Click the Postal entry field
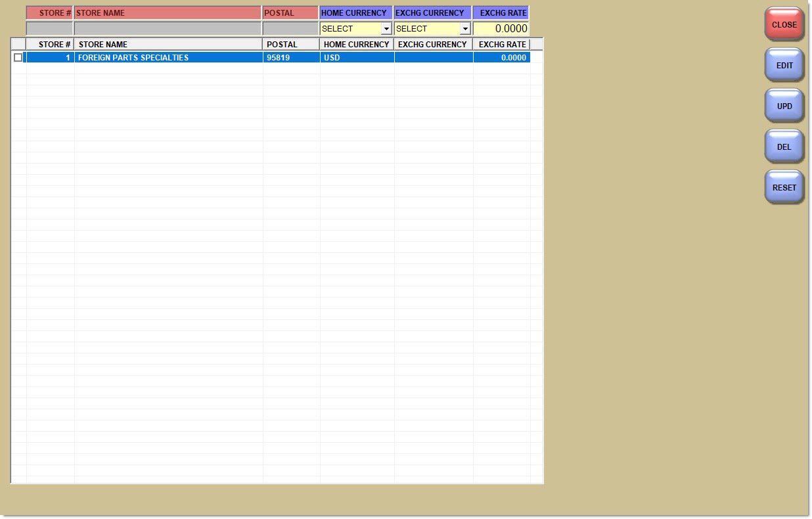The width and height of the screenshot is (812, 519). pyautogui.click(x=290, y=29)
